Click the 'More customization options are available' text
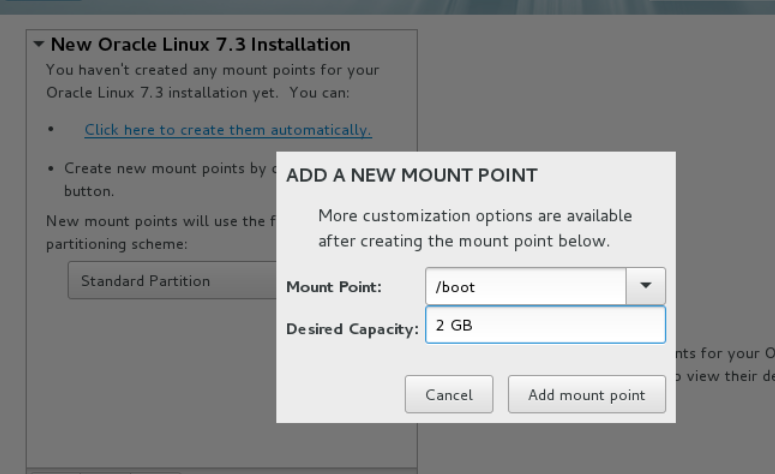 pos(475,216)
